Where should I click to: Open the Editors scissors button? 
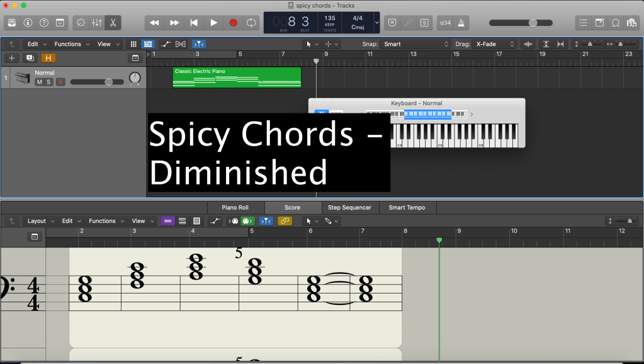113,23
